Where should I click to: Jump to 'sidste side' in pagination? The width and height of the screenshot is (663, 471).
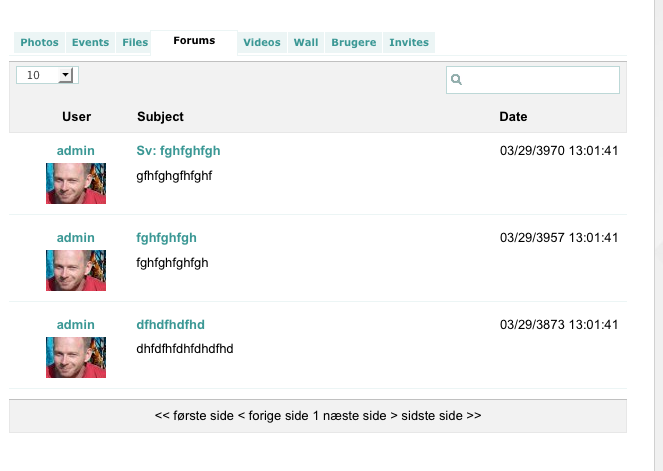coord(441,416)
